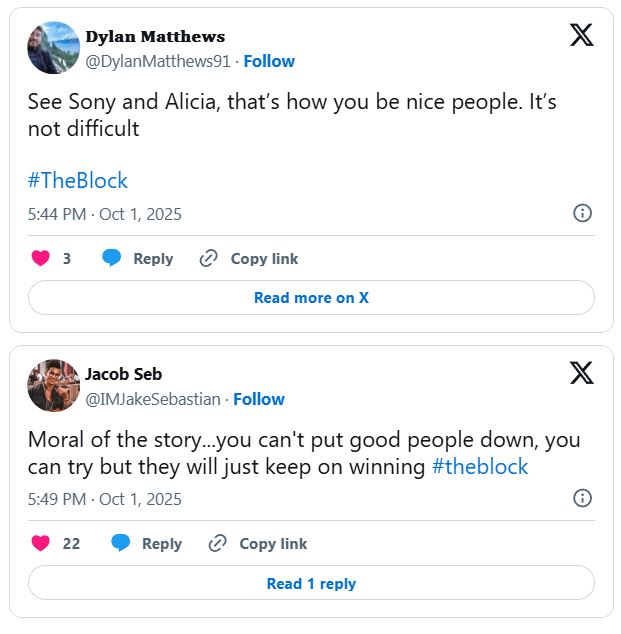The width and height of the screenshot is (621, 634).
Task: Click the X logo on Dylan's tweet
Action: click(581, 35)
